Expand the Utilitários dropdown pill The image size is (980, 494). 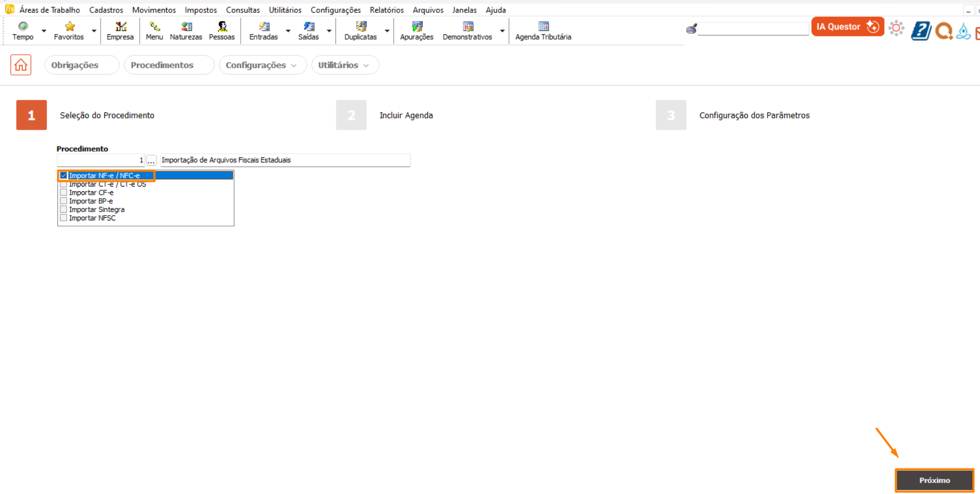344,65
